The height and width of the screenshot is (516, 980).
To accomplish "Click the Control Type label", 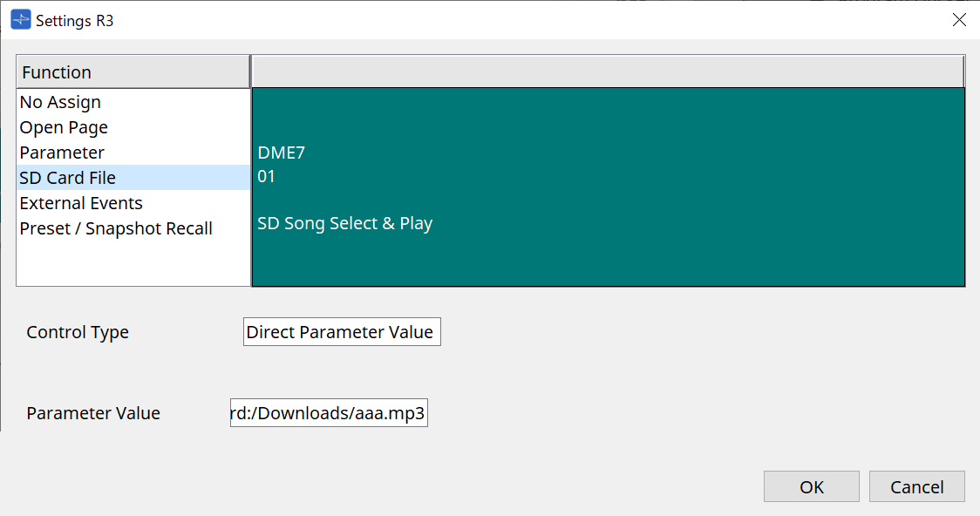I will coord(78,331).
